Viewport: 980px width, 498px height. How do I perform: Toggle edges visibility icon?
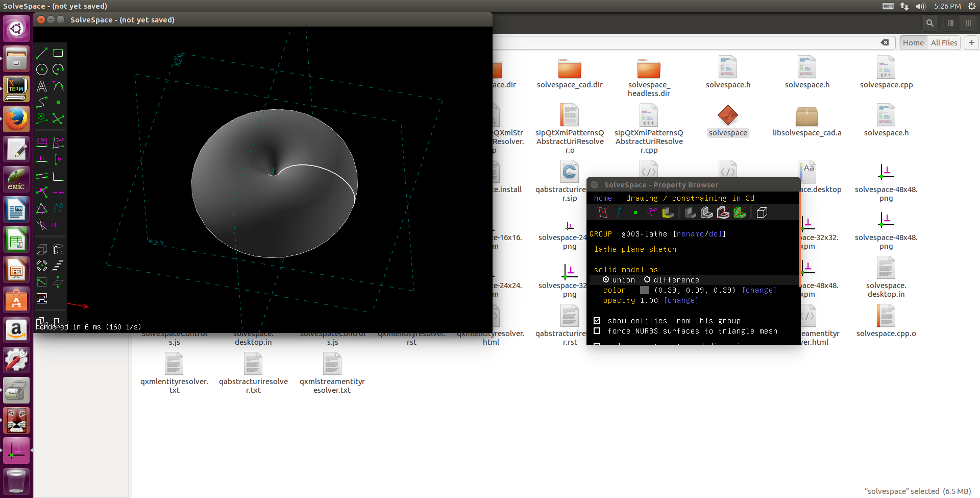coord(707,212)
